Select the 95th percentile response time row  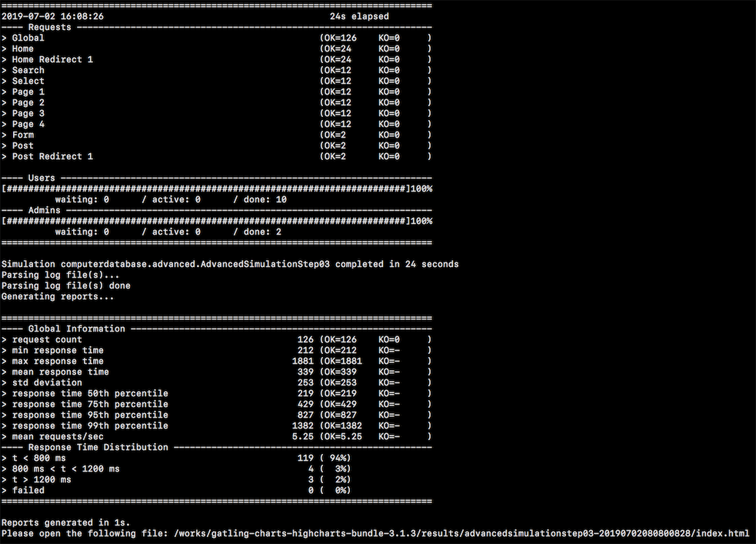click(216, 416)
